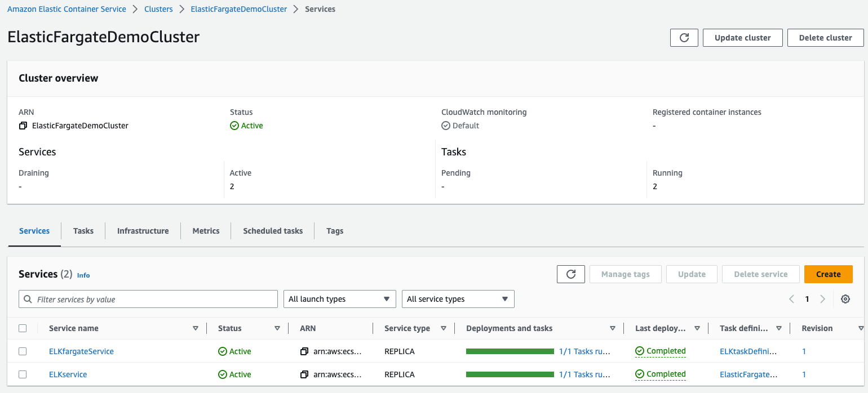Open the ELKfargateService link

click(x=81, y=351)
